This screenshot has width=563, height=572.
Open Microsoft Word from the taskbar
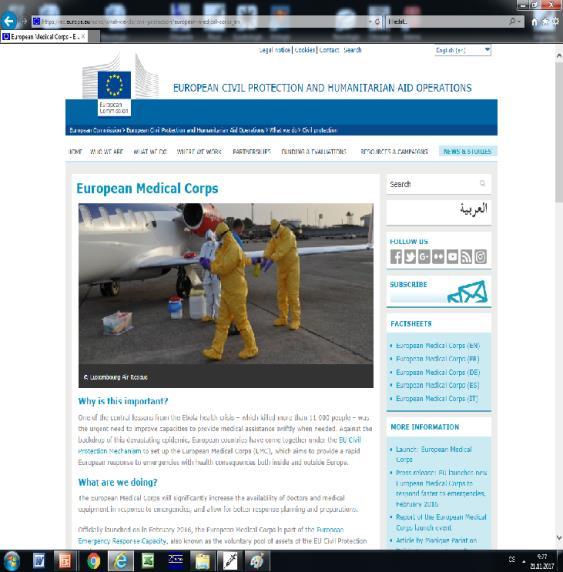[x=39, y=561]
